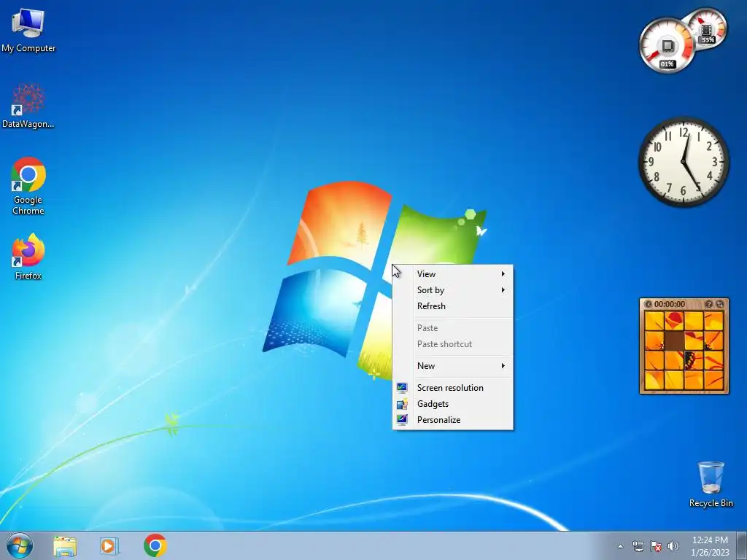Select the Firefox desktop shortcut
The width and height of the screenshot is (747, 560).
coord(28,256)
